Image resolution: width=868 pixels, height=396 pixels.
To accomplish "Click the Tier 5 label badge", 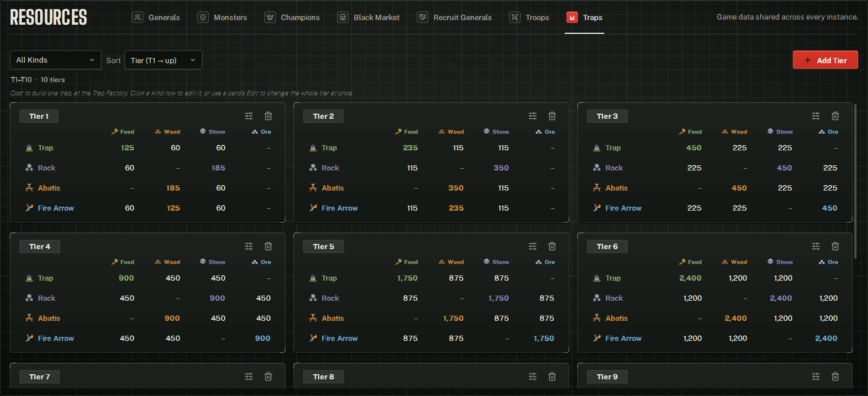I will [323, 247].
